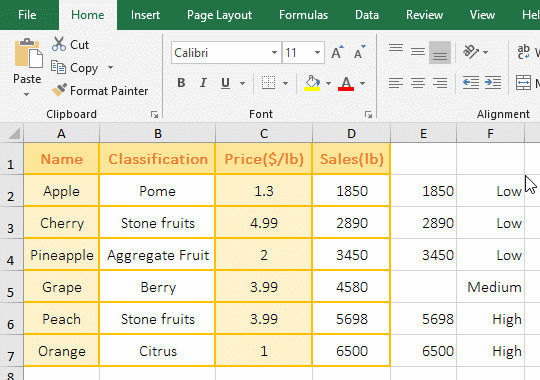Apply cell borders icon

(x=268, y=83)
